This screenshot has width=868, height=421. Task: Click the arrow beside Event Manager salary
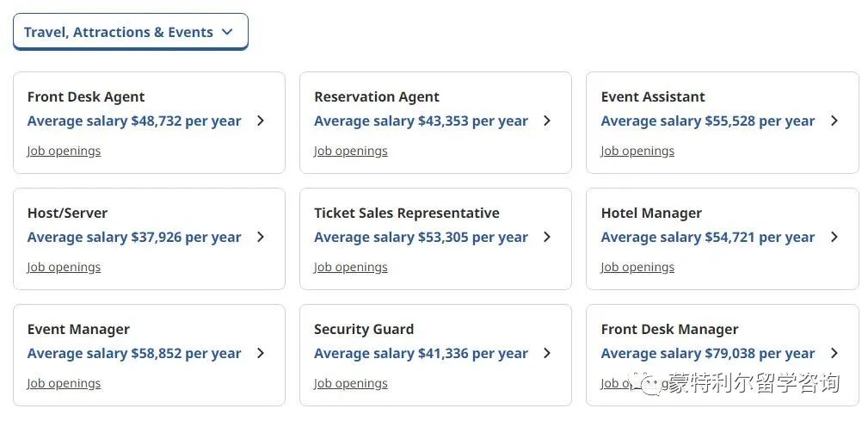[261, 354]
